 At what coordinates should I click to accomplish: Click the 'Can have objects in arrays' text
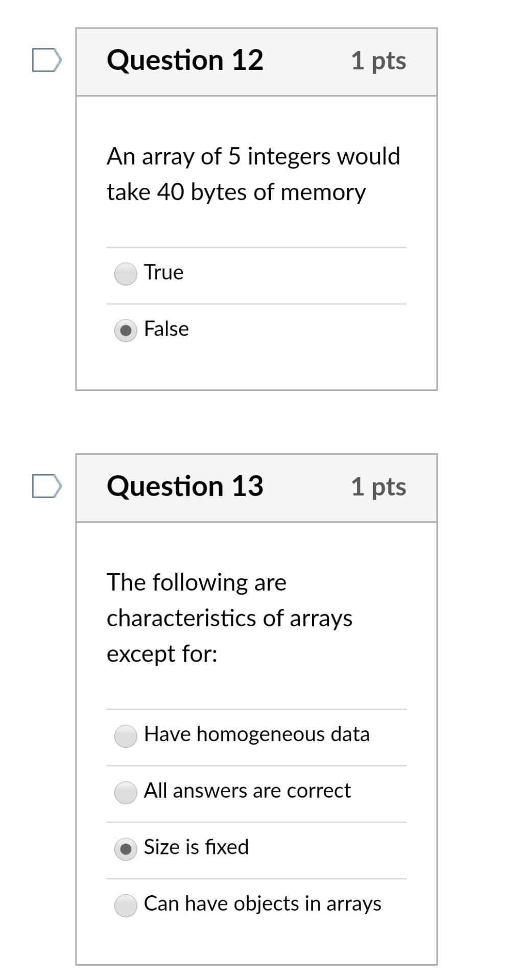[263, 903]
